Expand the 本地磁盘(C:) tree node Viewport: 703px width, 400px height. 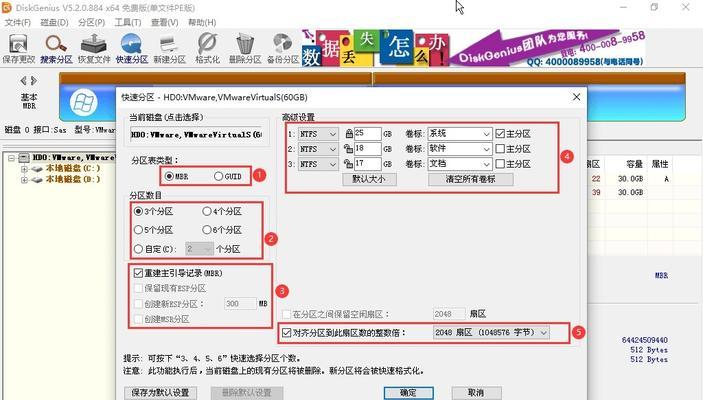pos(24,169)
